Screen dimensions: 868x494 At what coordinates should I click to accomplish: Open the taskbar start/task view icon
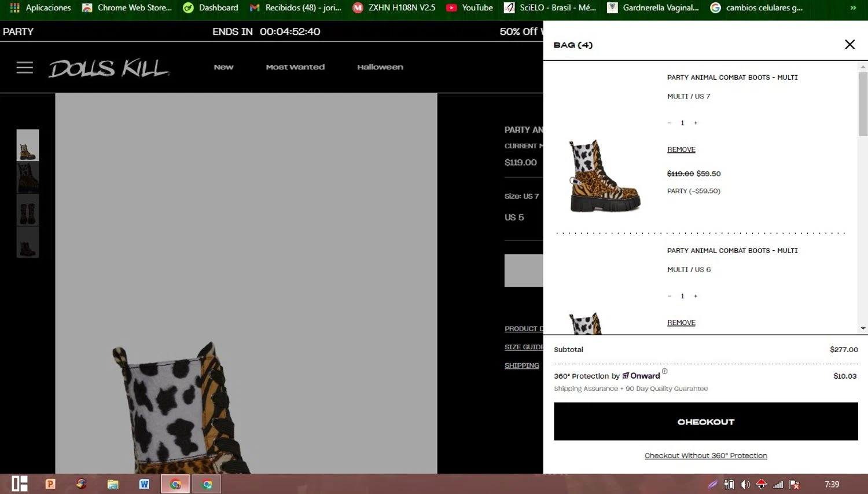point(20,484)
